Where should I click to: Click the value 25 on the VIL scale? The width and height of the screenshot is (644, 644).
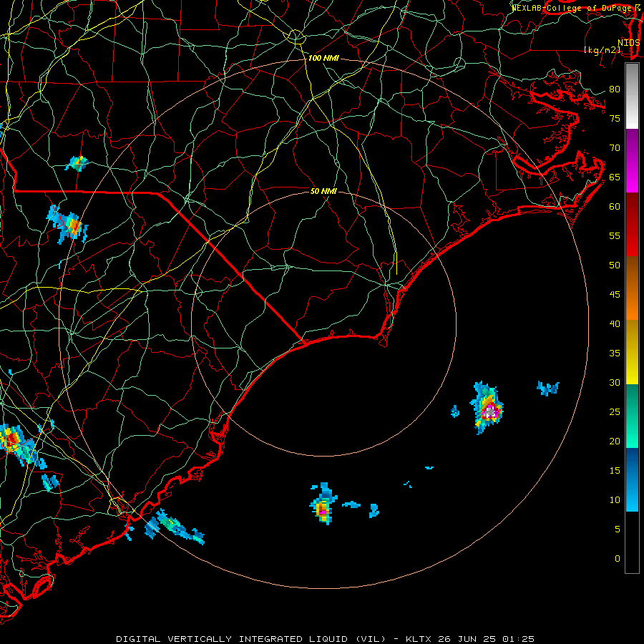coord(615,412)
